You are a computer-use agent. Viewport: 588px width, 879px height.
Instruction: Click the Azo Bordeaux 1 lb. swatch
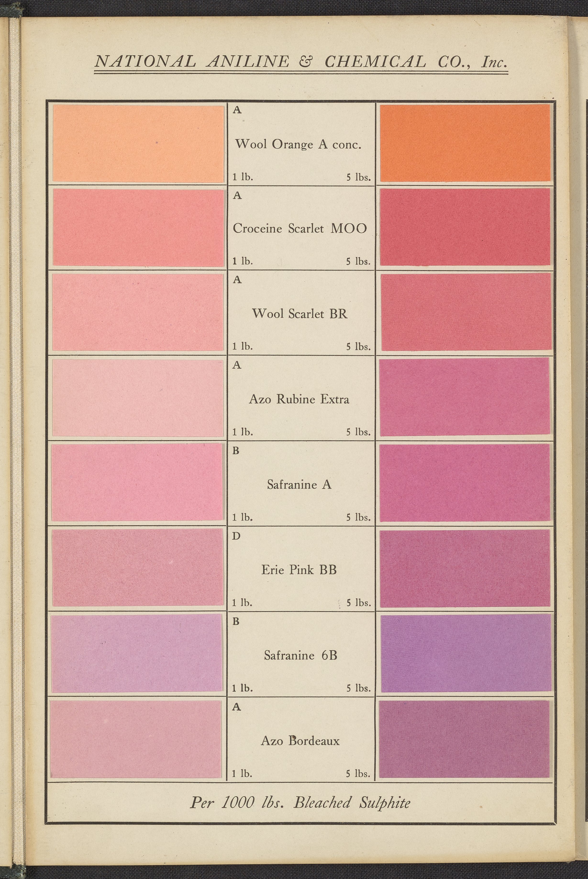coord(136,739)
